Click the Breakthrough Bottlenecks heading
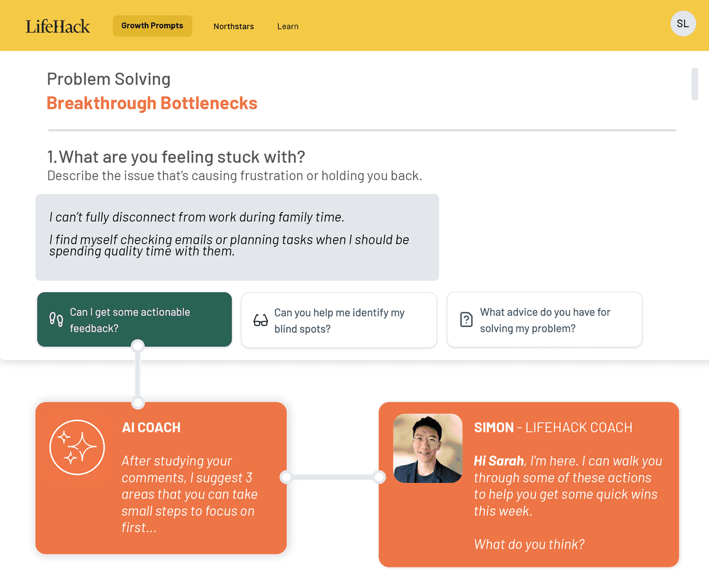Viewport: 709px width, 588px height. [152, 103]
